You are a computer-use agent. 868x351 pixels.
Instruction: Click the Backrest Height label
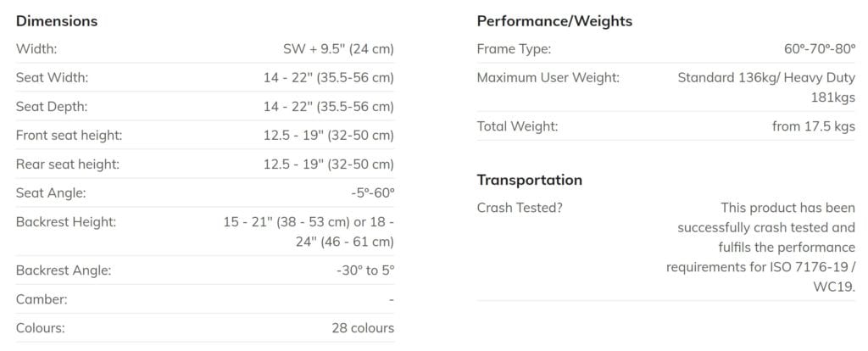tap(66, 222)
